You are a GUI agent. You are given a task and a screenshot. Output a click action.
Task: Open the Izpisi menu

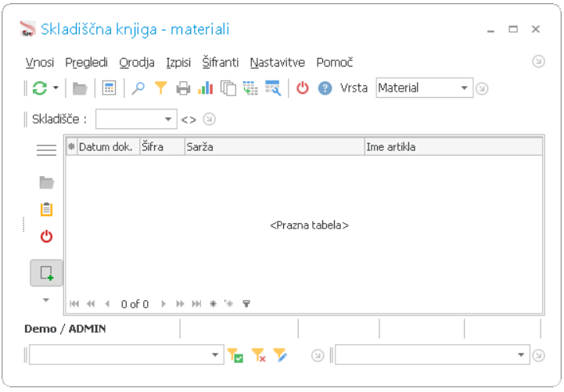(x=178, y=63)
